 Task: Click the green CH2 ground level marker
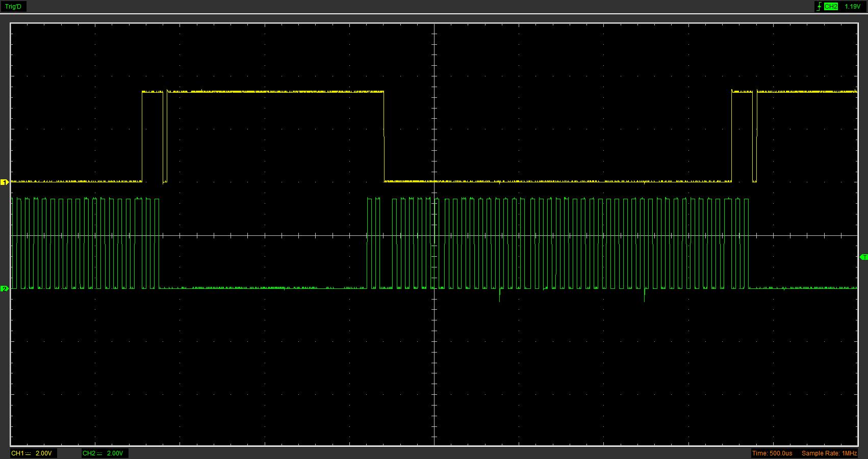5,289
